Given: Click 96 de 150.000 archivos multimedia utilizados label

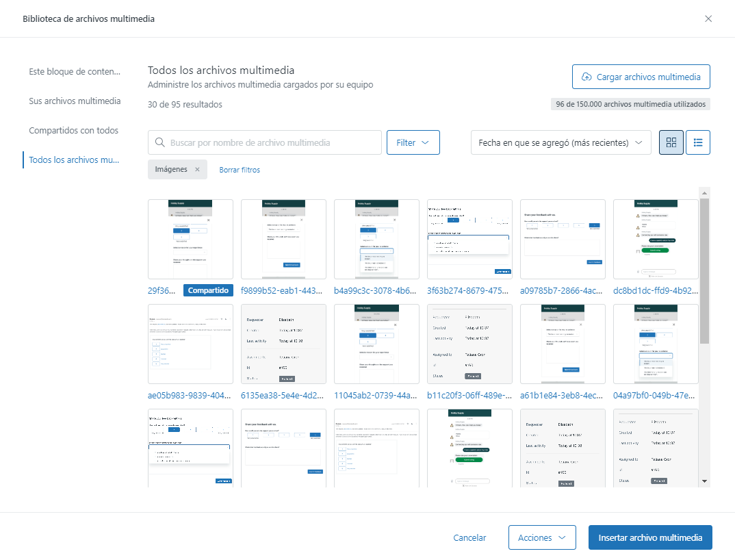Looking at the screenshot, I should [630, 104].
